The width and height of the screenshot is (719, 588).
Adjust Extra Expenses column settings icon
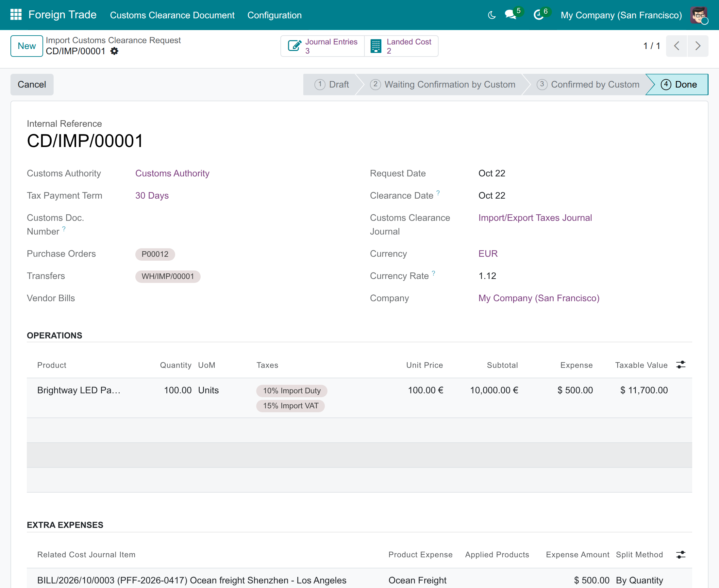click(x=681, y=554)
